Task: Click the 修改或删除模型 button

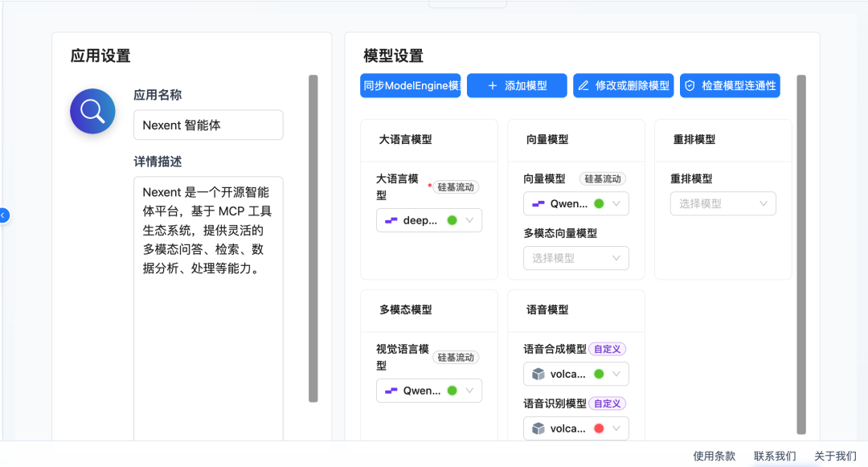Action: (x=624, y=86)
